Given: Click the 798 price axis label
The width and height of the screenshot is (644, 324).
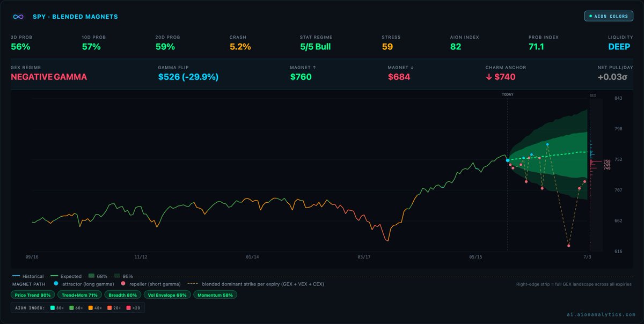Looking at the screenshot, I should [618, 129].
